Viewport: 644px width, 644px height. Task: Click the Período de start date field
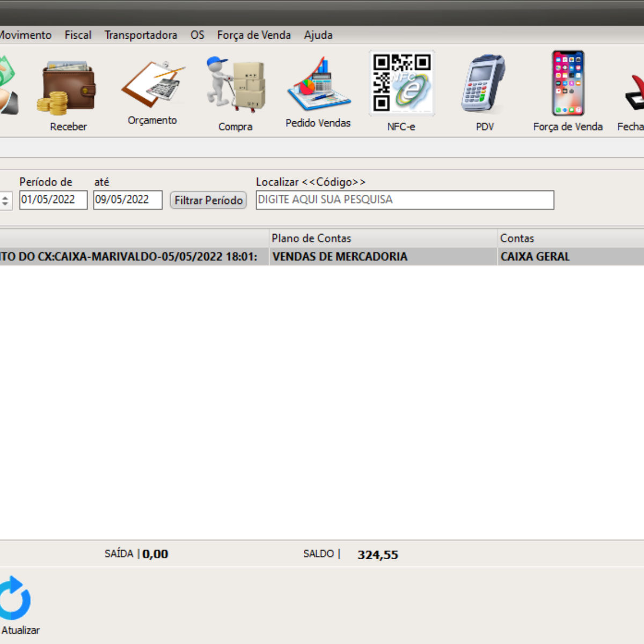(x=53, y=200)
